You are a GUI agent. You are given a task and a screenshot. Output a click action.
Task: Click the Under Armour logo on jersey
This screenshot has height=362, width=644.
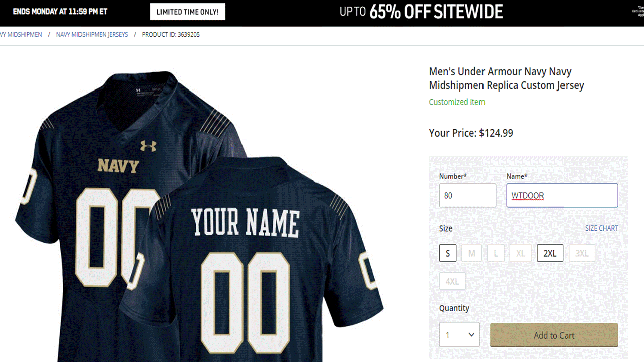[148, 146]
